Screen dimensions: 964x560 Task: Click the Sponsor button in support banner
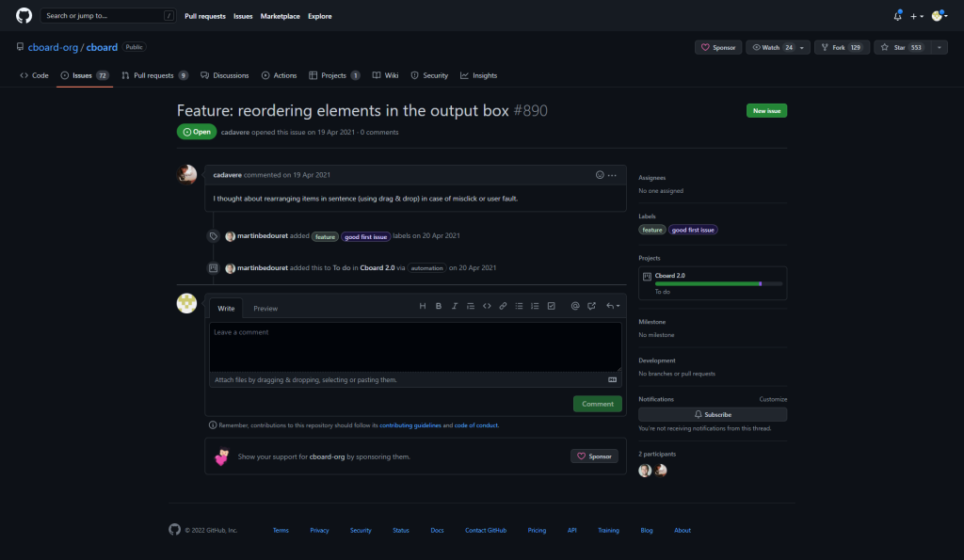coord(594,456)
